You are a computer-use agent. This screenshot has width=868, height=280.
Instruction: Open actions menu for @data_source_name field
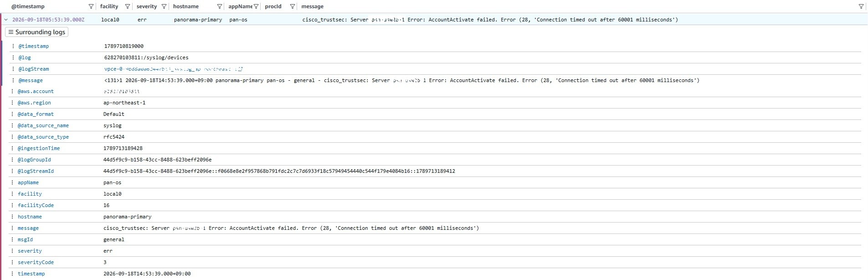click(12, 125)
